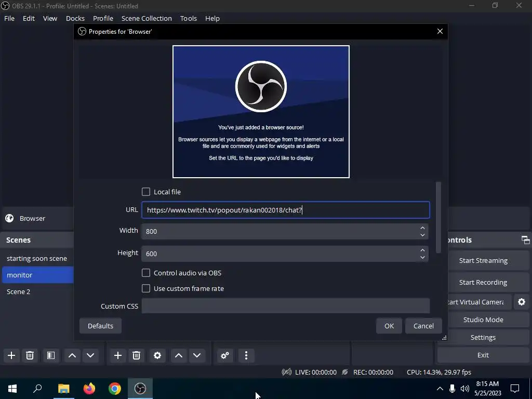Open scene filters icon in the Scenes toolbar
The image size is (532, 399).
51,355
